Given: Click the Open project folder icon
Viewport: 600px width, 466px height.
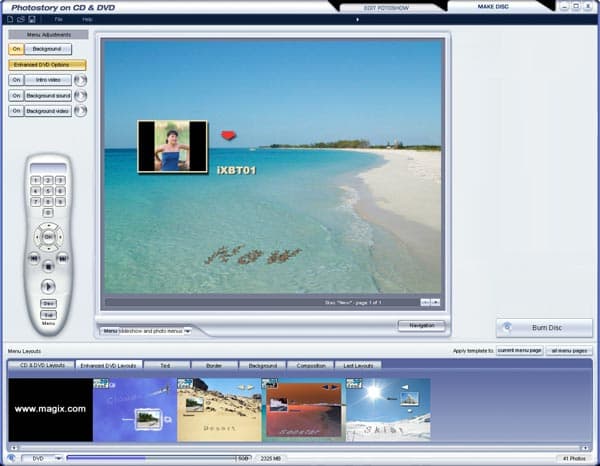Looking at the screenshot, I should pyautogui.click(x=21, y=19).
